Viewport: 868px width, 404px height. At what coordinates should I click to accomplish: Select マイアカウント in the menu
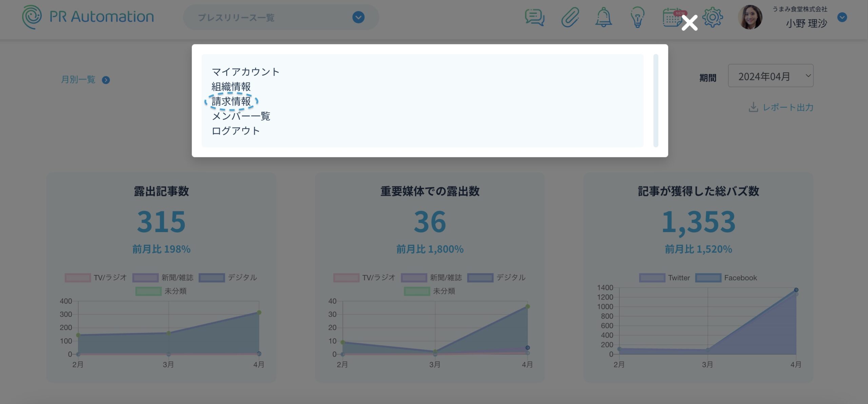click(x=245, y=72)
